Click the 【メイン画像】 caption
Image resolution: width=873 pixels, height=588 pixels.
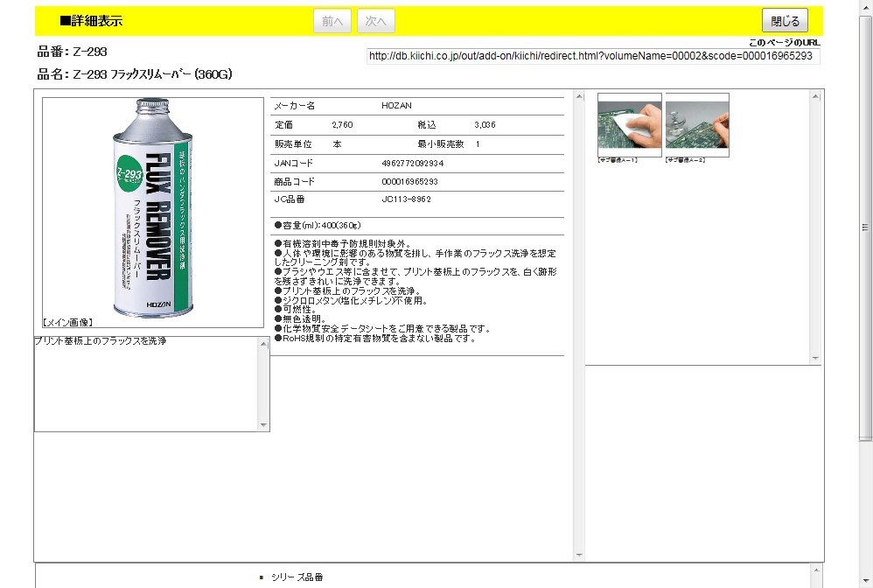pos(67,322)
